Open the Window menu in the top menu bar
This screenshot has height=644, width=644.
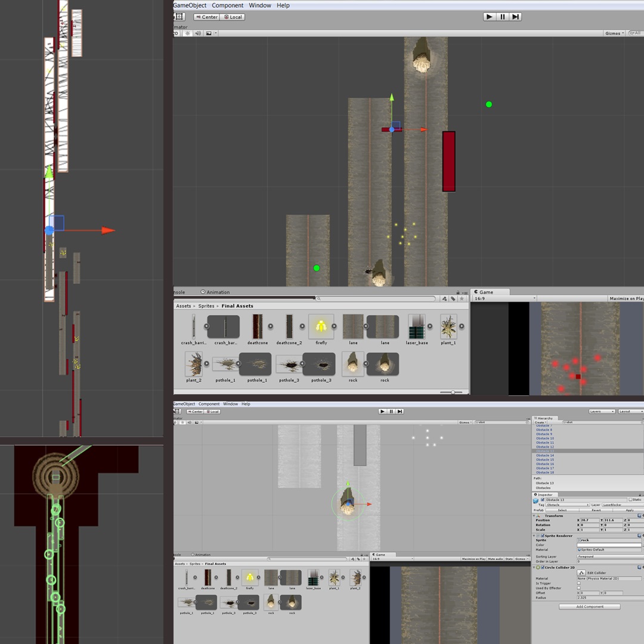point(260,5)
